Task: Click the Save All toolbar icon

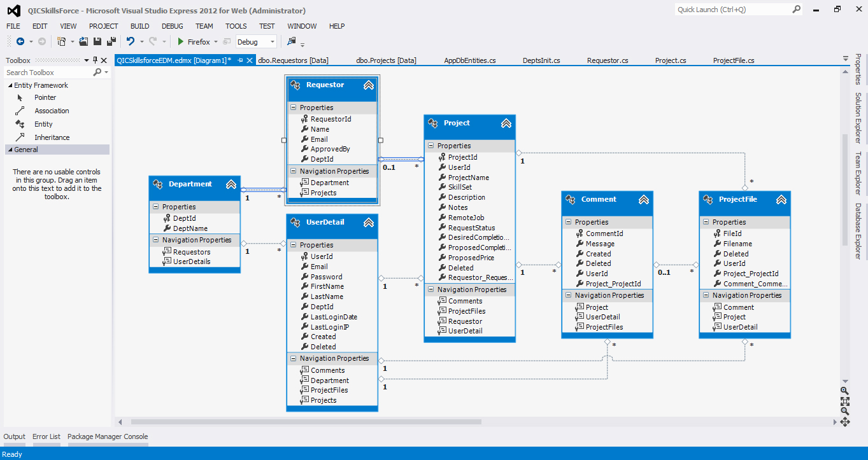Action: point(111,41)
